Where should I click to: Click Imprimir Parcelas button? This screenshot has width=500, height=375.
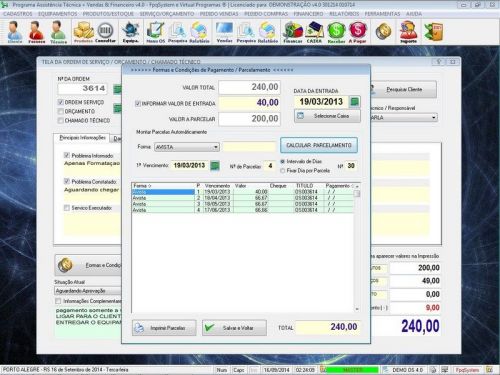point(164,328)
